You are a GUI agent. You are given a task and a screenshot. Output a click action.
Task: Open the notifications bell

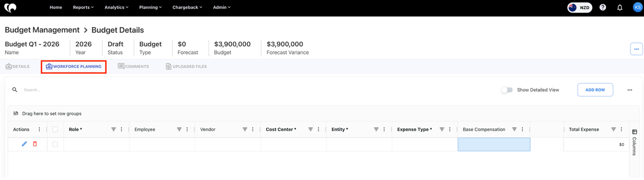click(620, 8)
